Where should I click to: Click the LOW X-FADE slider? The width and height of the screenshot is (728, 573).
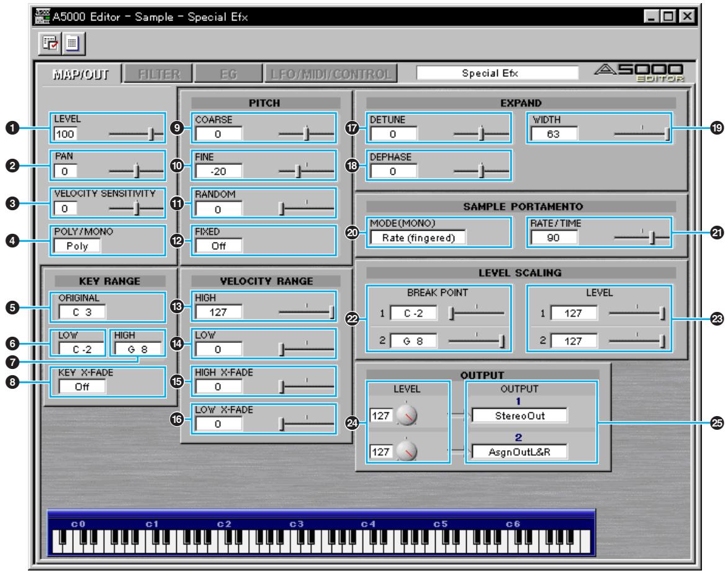tap(306, 424)
